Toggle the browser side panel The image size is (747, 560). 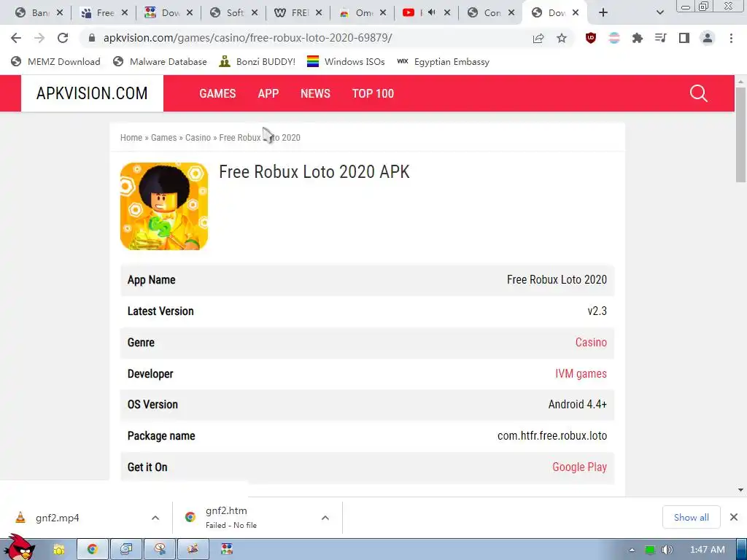click(684, 38)
